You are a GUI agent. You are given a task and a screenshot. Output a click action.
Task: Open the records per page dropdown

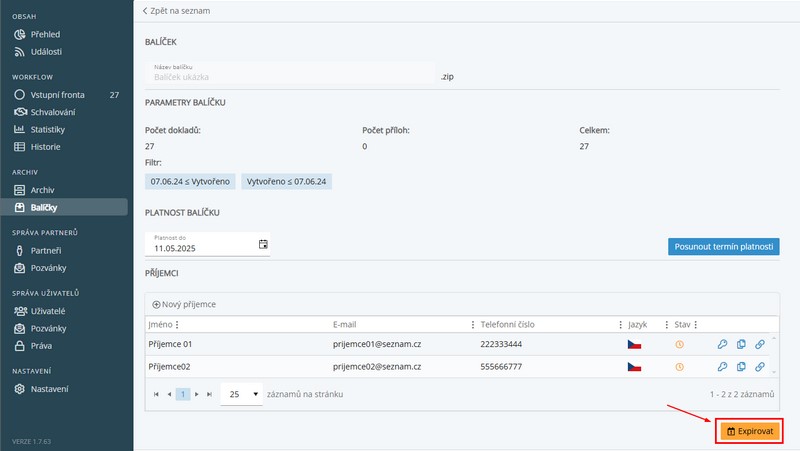coord(241,395)
